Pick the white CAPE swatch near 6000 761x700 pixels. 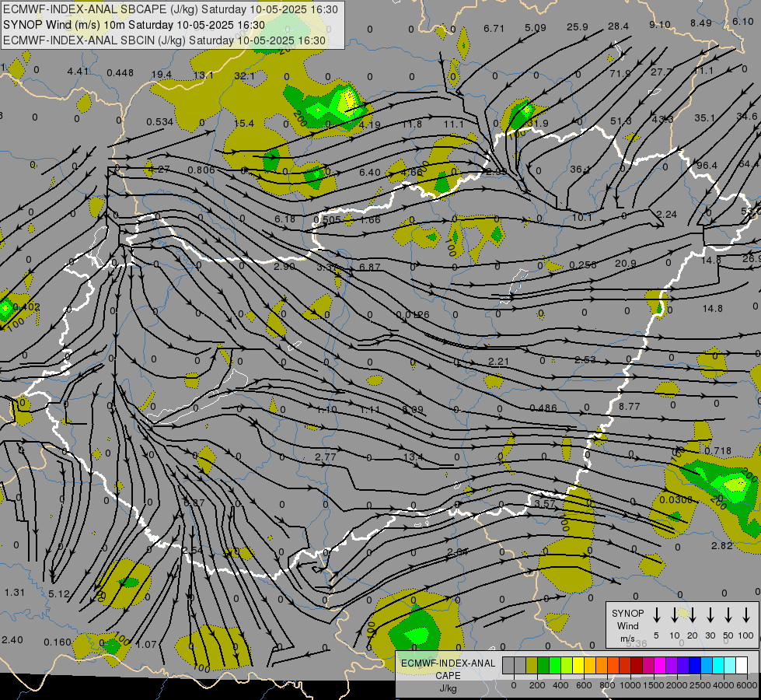tap(741, 665)
